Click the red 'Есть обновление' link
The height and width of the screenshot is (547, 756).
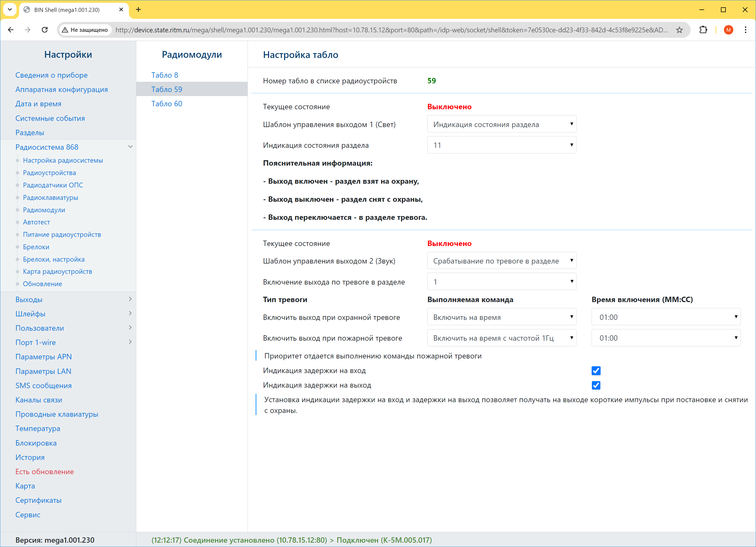coord(44,472)
